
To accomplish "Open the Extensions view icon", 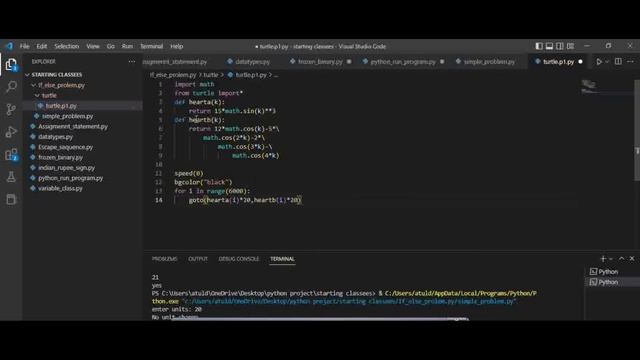I will [x=11, y=155].
